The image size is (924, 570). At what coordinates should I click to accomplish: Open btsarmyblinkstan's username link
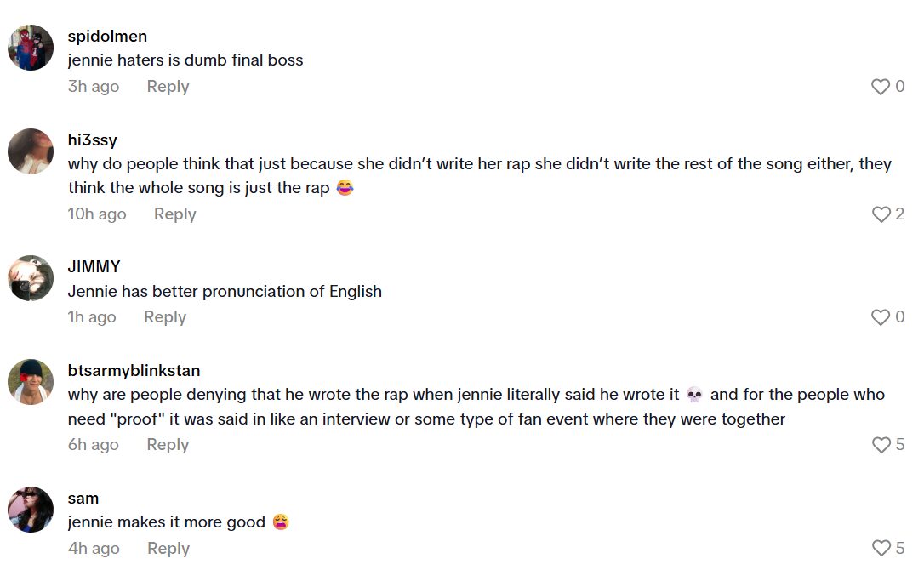(x=134, y=370)
